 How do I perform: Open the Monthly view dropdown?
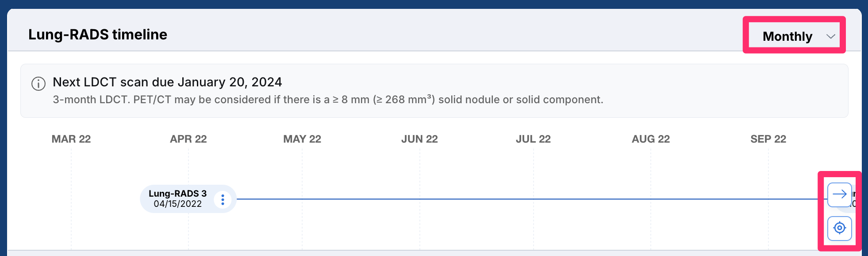pos(794,36)
